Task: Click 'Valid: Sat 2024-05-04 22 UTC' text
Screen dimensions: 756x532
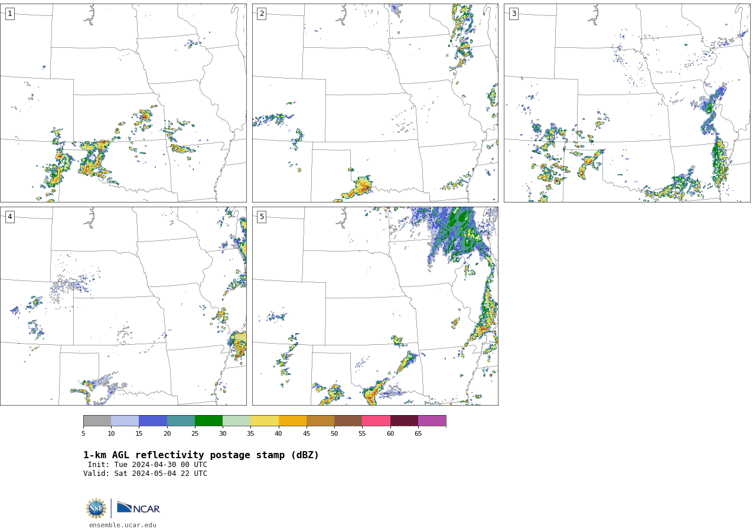Action: pos(145,474)
